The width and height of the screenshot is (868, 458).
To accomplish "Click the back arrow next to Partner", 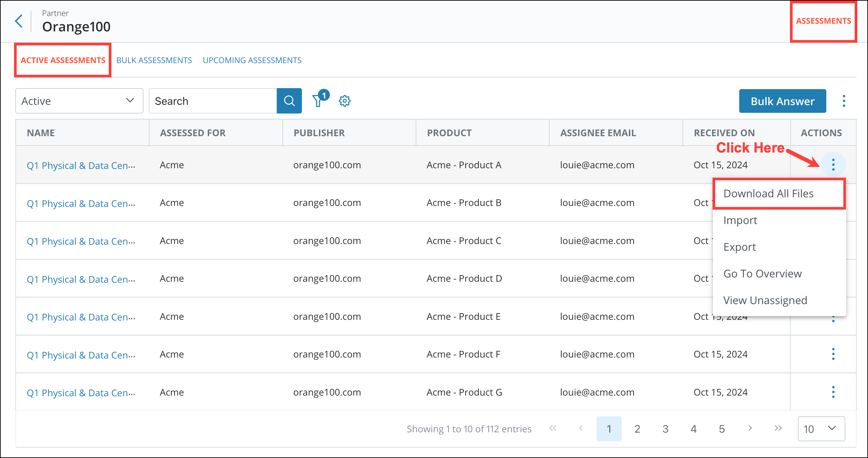I will pos(19,21).
